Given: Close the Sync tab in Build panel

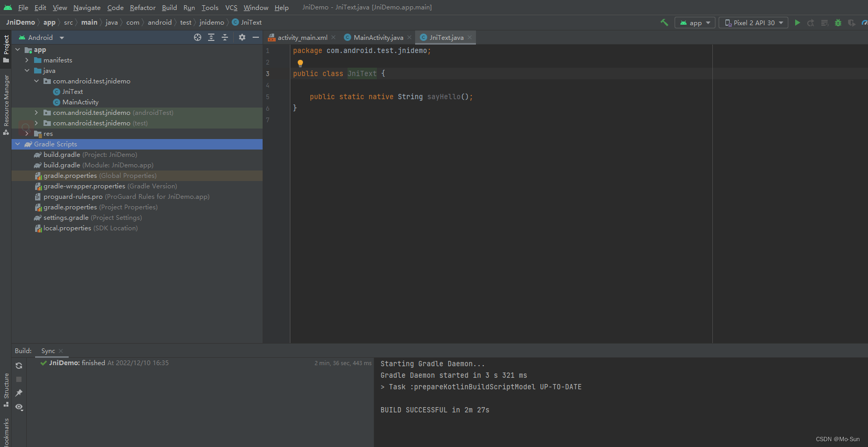Looking at the screenshot, I should coord(61,351).
